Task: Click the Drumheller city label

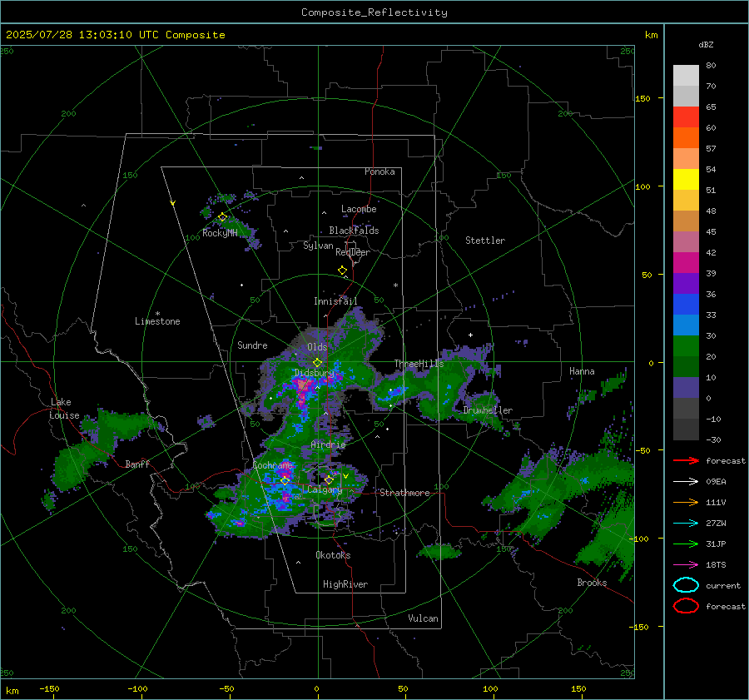Action: click(x=488, y=410)
